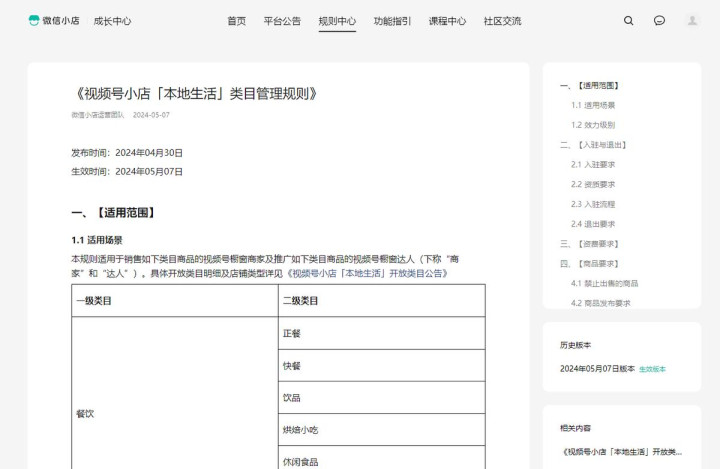Jump to 一、【适用范围】 in outline

click(x=589, y=86)
